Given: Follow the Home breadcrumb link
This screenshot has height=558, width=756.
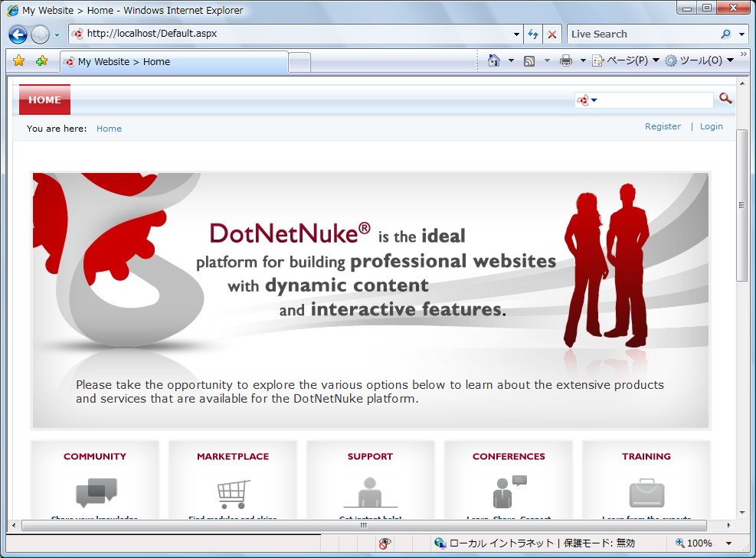Looking at the screenshot, I should [109, 129].
